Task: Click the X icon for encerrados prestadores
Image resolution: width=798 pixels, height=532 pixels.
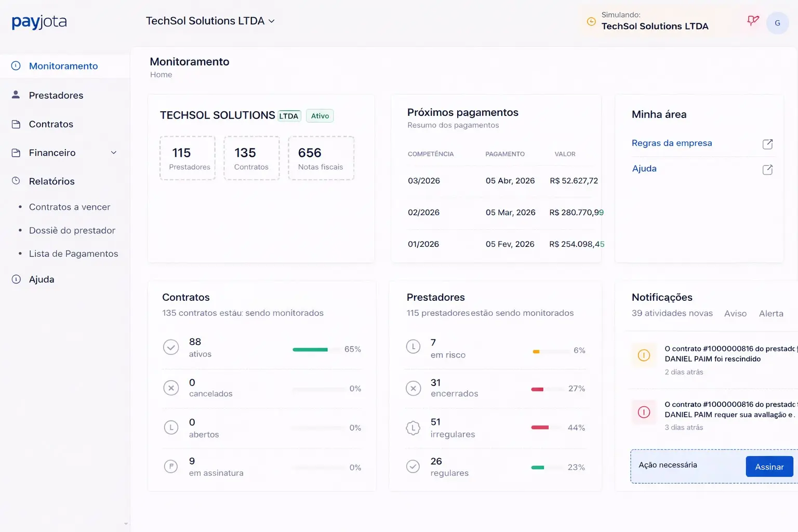Action: coord(413,388)
